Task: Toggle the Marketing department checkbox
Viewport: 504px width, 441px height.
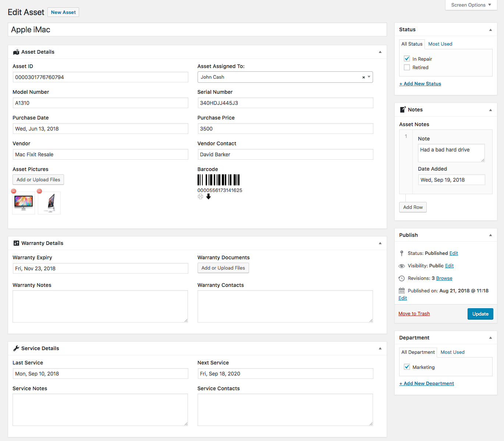Action: coord(407,367)
